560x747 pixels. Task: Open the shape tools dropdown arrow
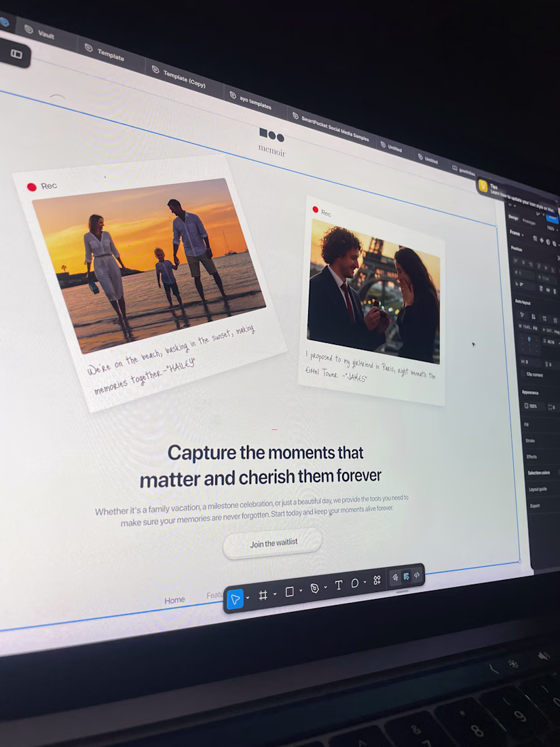coord(301,591)
